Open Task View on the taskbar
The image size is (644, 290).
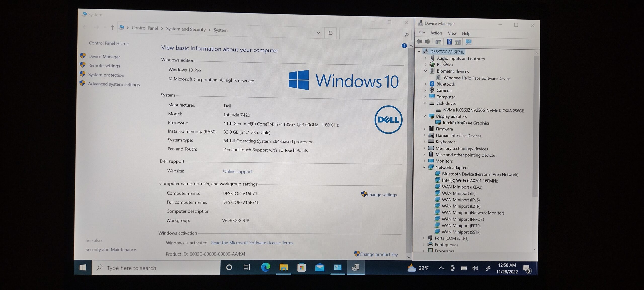click(247, 267)
